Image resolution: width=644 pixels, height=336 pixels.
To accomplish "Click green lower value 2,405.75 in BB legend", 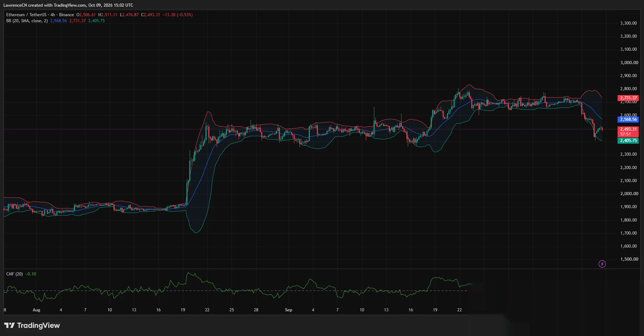I will point(97,21).
